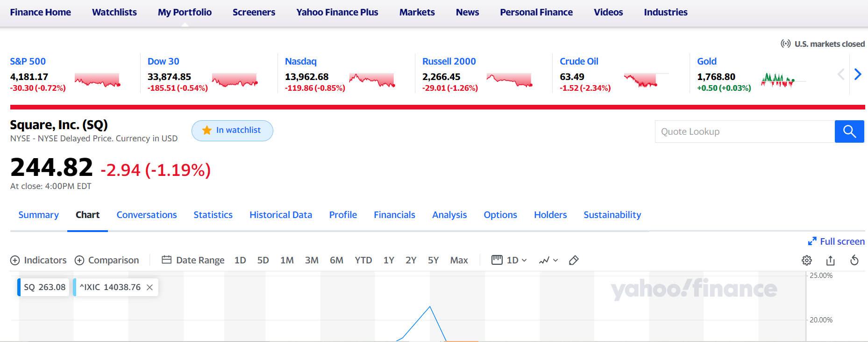This screenshot has height=342, width=868.
Task: Set chart range to 1Y
Action: [x=389, y=260]
